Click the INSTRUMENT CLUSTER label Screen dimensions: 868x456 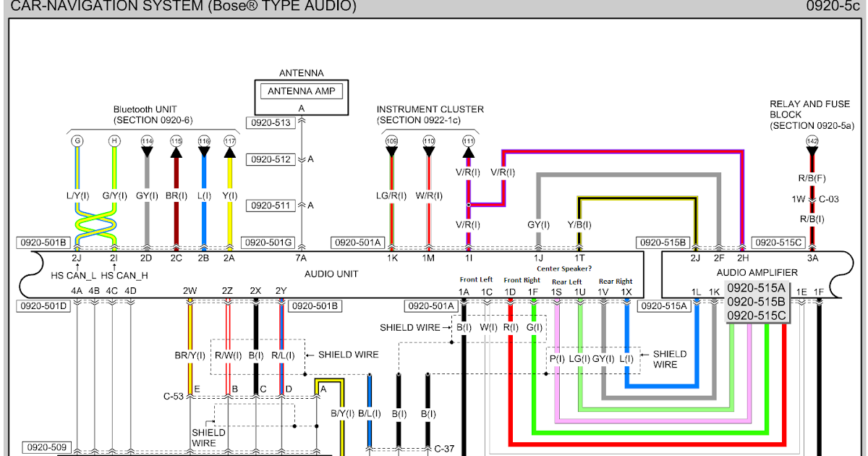coord(430,109)
